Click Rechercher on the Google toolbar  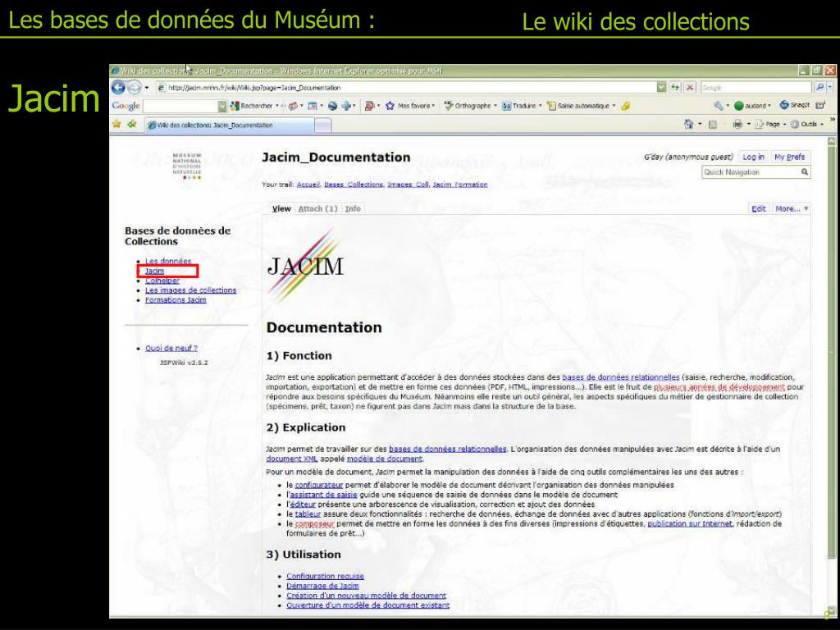coord(253,106)
